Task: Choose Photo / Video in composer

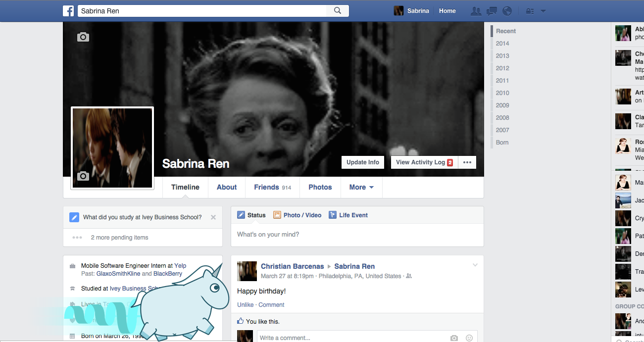Action: 297,215
